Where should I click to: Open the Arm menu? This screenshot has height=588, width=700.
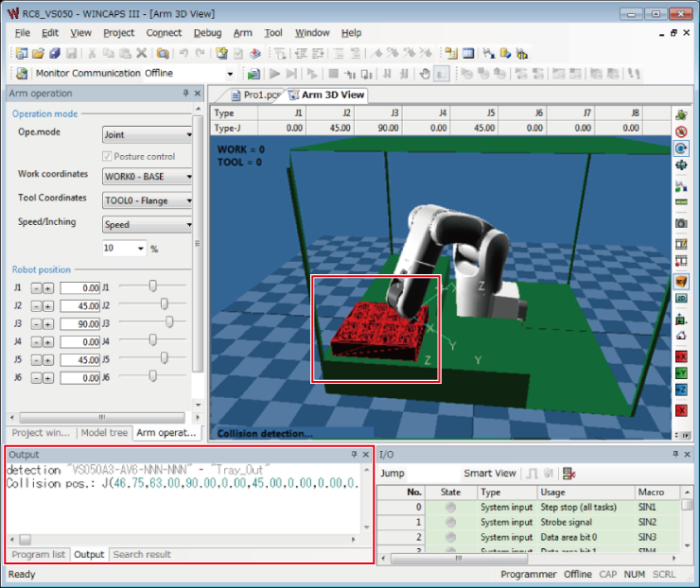242,33
